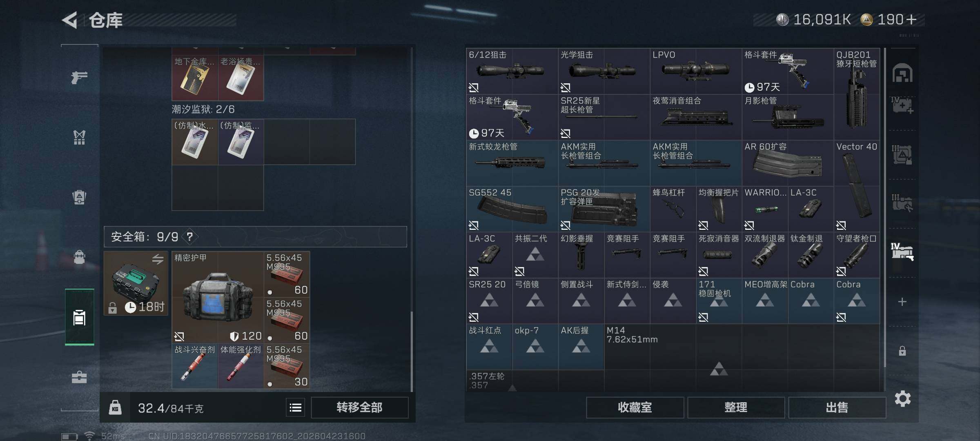Switch to tier IV medical case tab

[x=902, y=106]
